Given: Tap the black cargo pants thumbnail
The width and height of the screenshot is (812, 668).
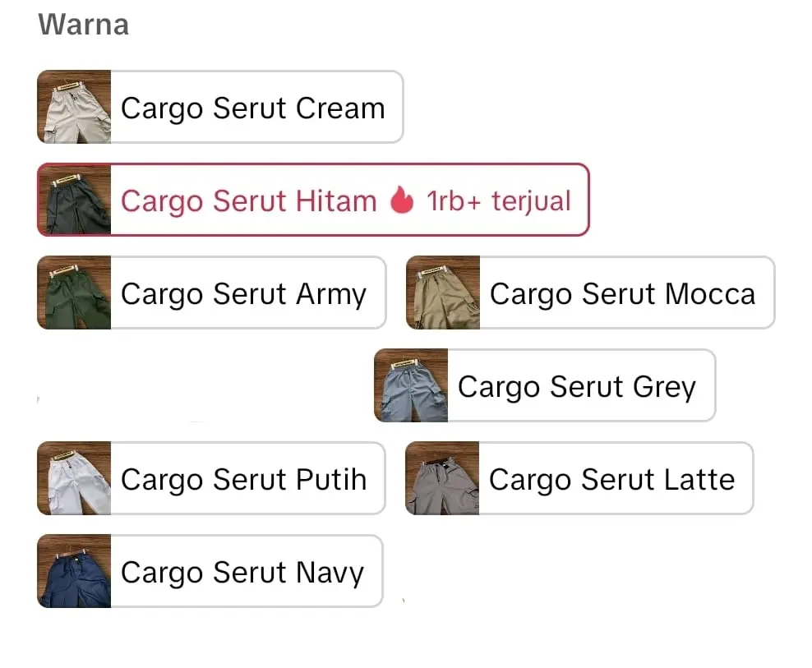Looking at the screenshot, I should pos(75,200).
